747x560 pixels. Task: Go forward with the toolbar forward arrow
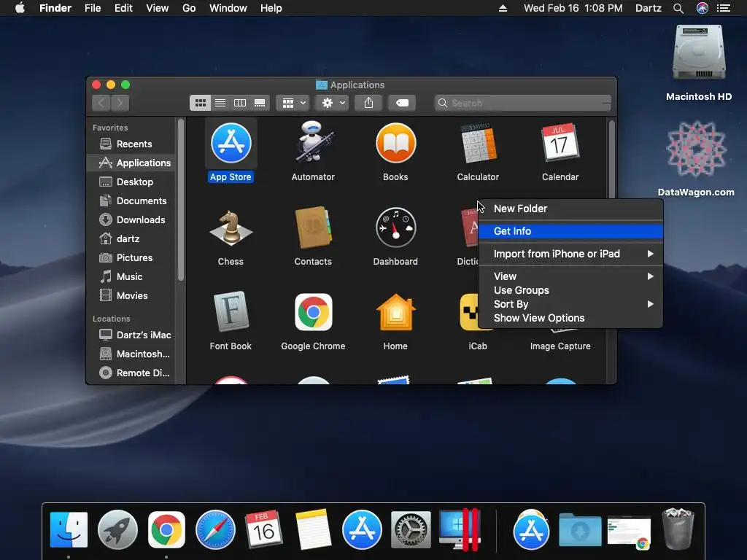tap(120, 103)
